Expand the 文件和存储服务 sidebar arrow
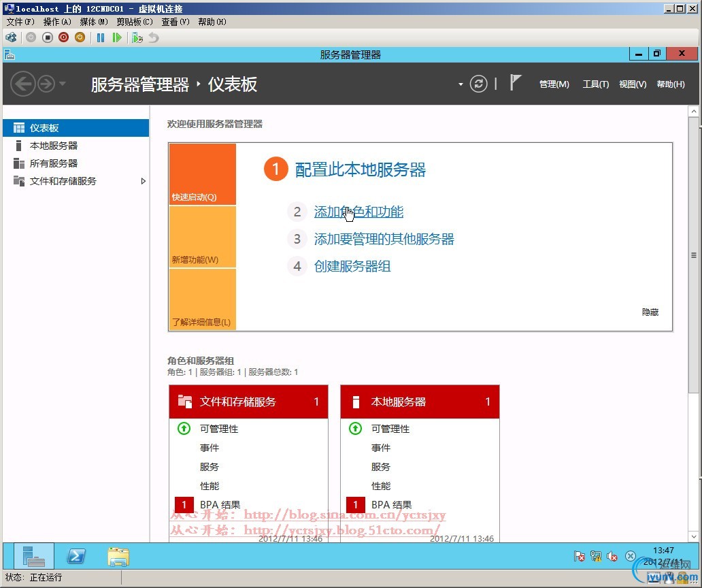 coord(144,181)
